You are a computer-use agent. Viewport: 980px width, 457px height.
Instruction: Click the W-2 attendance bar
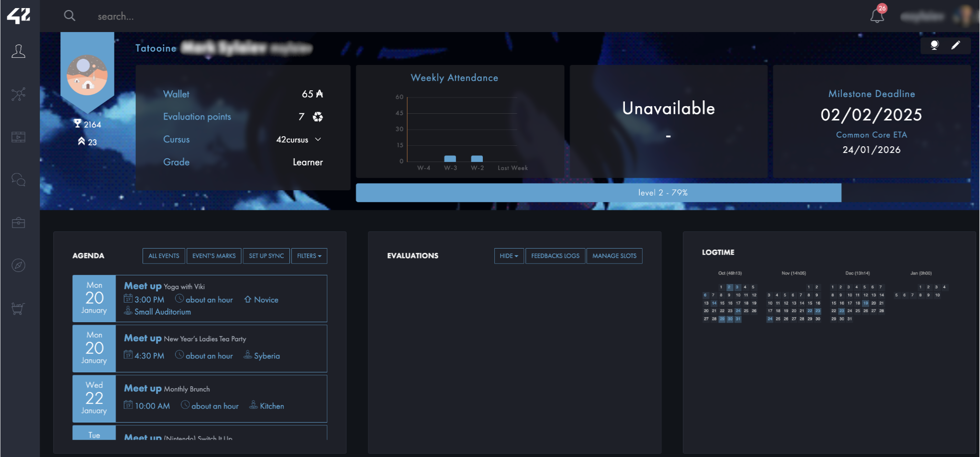477,158
